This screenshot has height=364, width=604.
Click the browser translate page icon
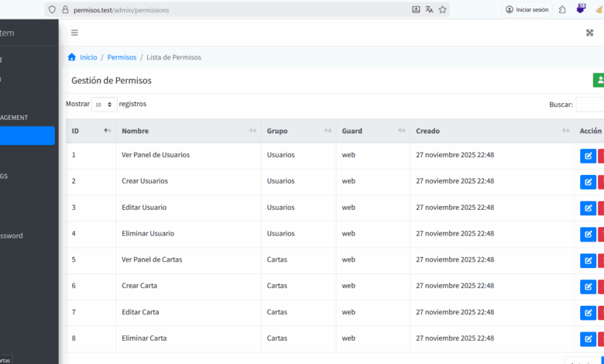(429, 10)
